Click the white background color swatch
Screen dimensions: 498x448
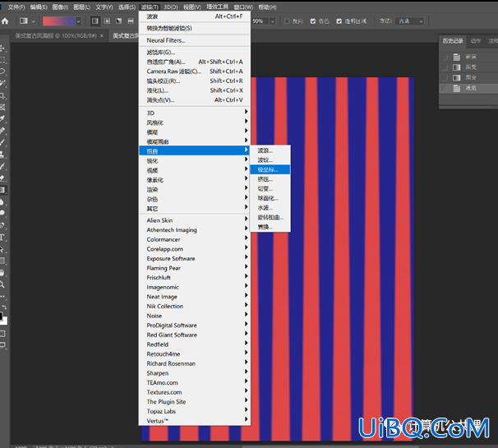[x=5, y=321]
